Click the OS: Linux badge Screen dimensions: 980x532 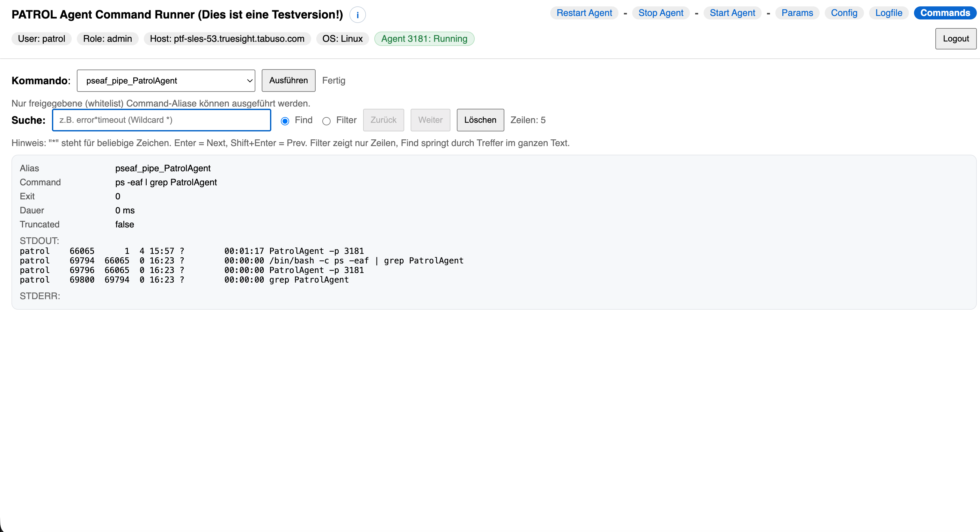(342, 39)
